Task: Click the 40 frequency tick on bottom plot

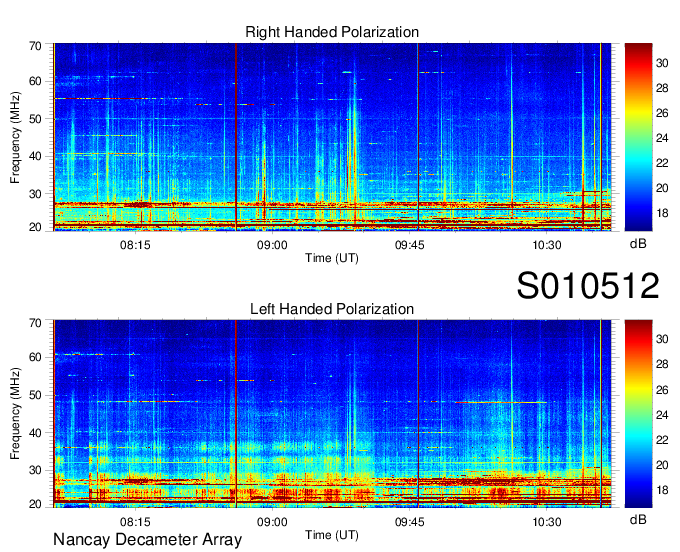Action: tap(35, 433)
